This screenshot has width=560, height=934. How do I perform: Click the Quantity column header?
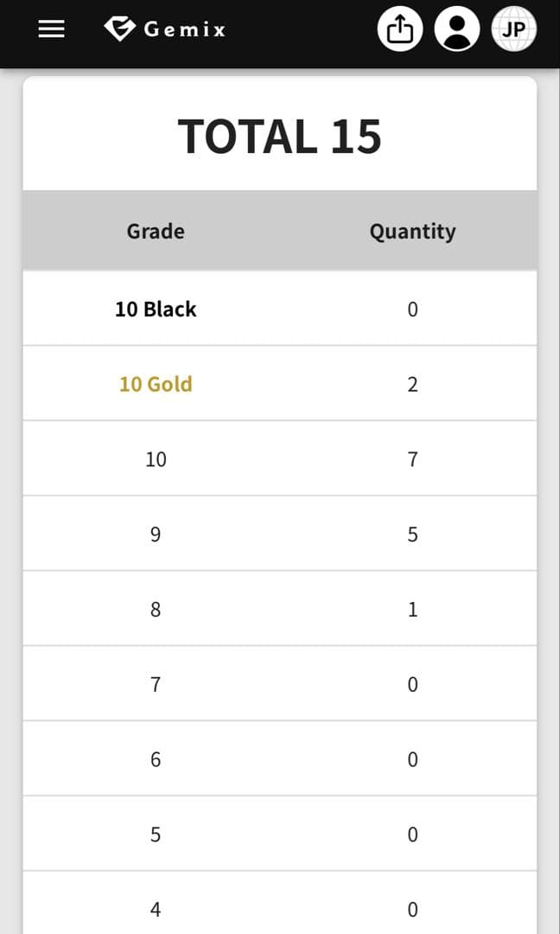tap(412, 231)
